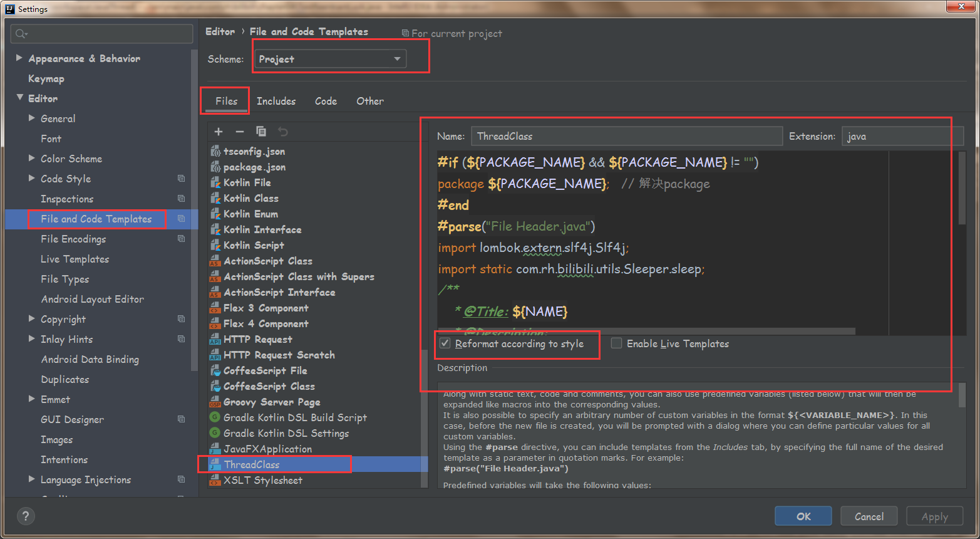Enable Live Templates checkbox
Viewport: 980px width, 539px height.
click(x=616, y=343)
